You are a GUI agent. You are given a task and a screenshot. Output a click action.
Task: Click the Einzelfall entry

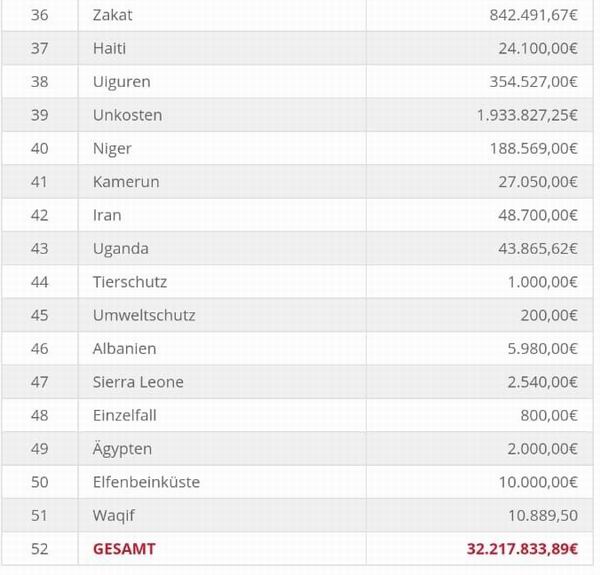tap(124, 415)
